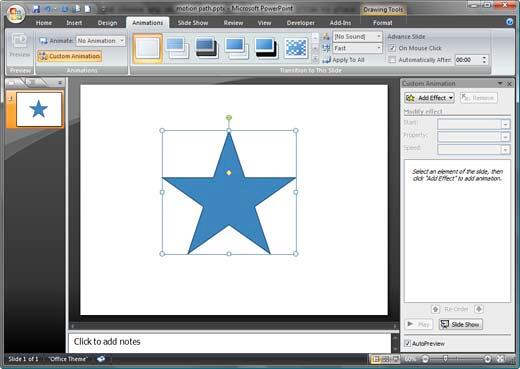Click the Remove button in animation pane

(x=479, y=98)
